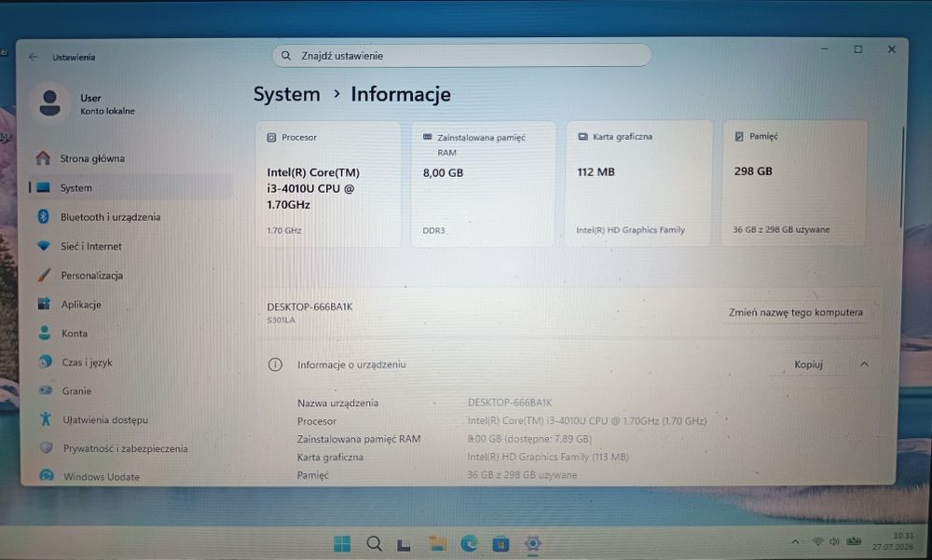The height and width of the screenshot is (560, 932).
Task: Click the Windows Update icon
Action: tap(47, 475)
